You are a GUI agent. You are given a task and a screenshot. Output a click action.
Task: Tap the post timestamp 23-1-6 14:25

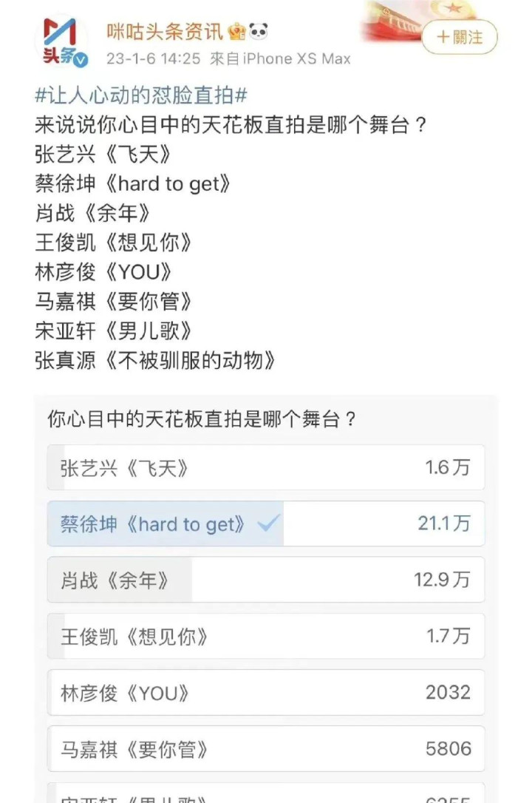(154, 59)
